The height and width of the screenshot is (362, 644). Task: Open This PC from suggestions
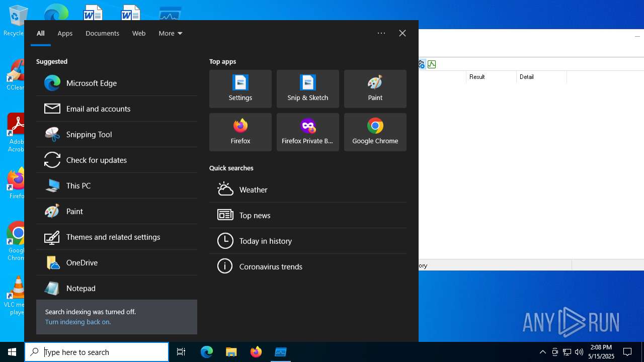pos(117,186)
